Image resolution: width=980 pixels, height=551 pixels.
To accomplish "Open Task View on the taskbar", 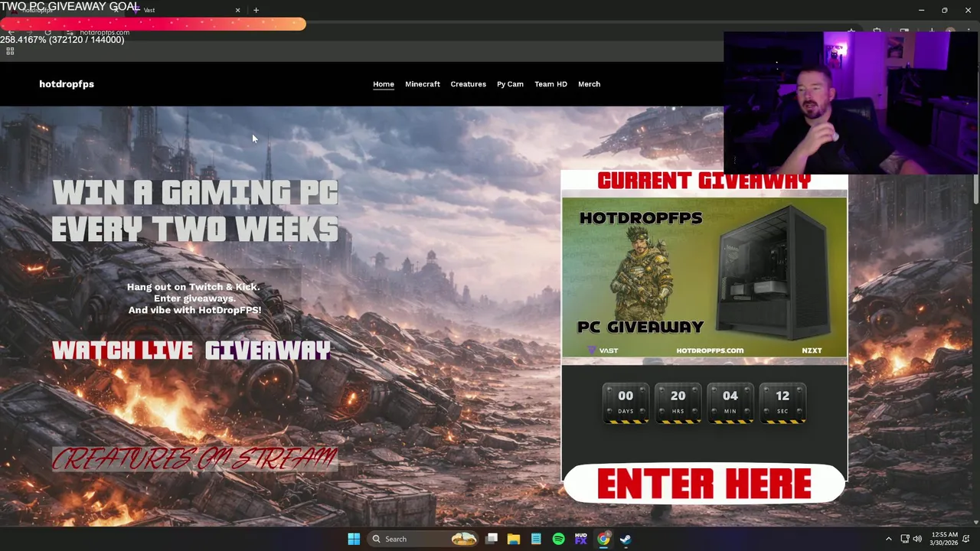I will coord(492,539).
